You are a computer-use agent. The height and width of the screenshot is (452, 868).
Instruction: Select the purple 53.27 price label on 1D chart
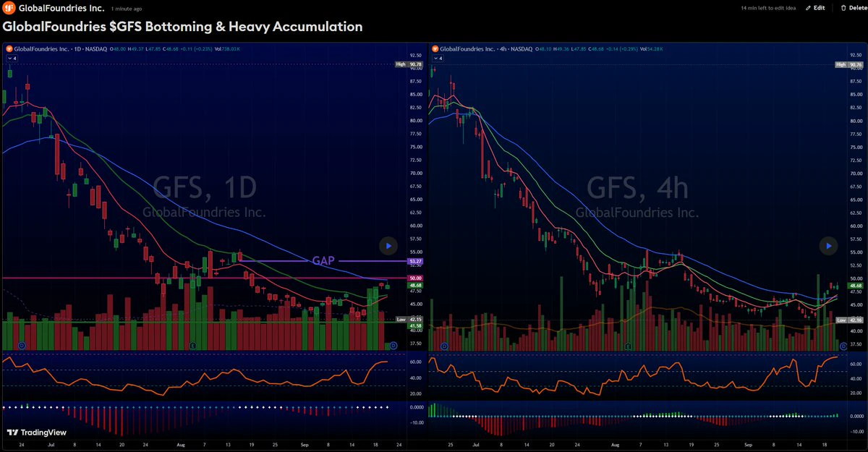tap(415, 261)
